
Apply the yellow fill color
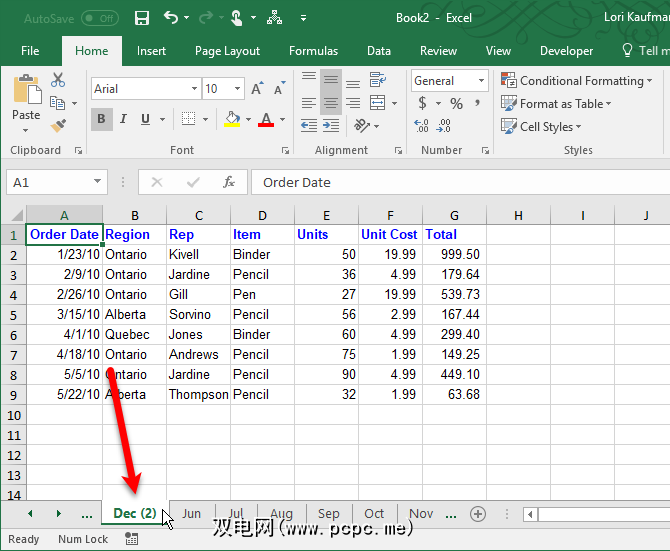232,119
